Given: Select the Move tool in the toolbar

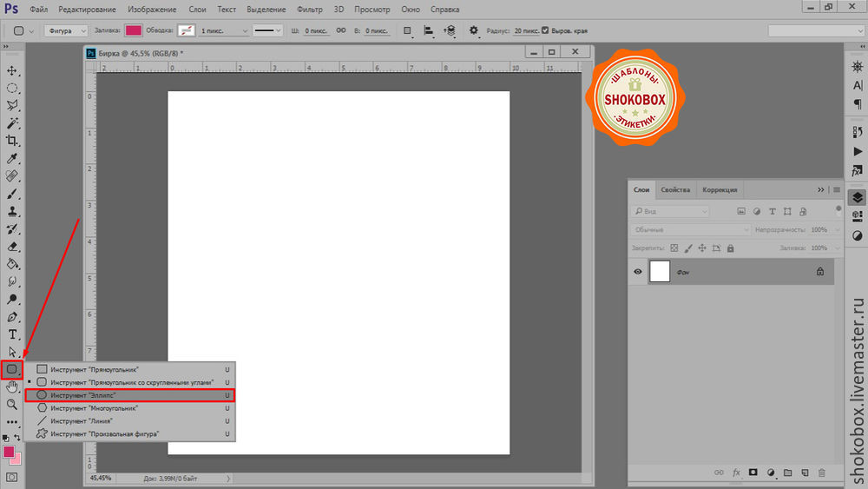Looking at the screenshot, I should coord(12,70).
